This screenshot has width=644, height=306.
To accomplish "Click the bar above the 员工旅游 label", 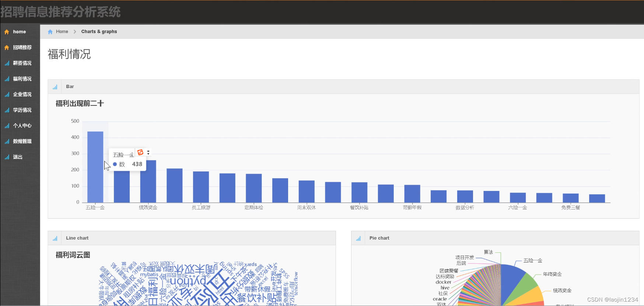I will tap(201, 187).
